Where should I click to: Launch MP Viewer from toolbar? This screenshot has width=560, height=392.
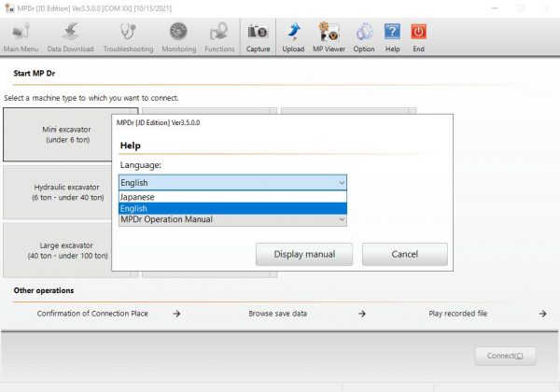pos(329,37)
